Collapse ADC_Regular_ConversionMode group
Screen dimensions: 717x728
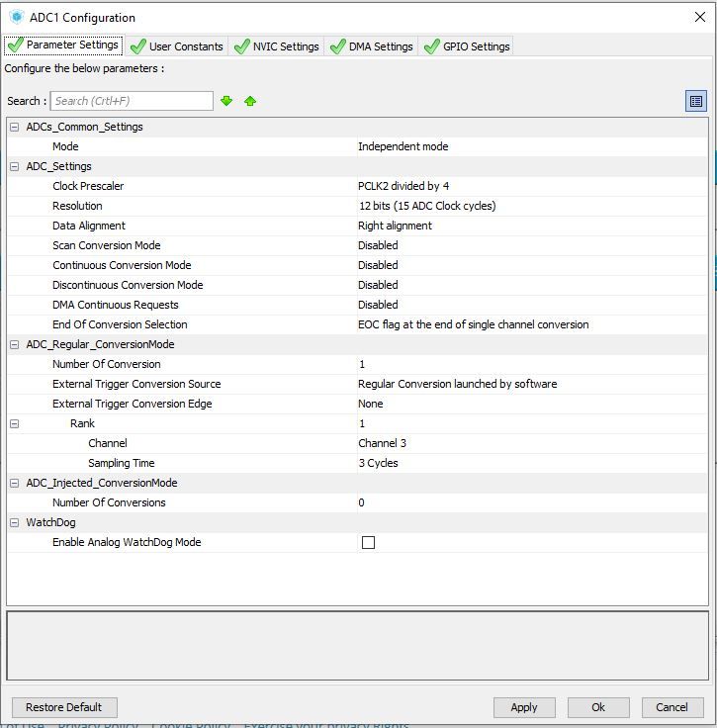15,344
